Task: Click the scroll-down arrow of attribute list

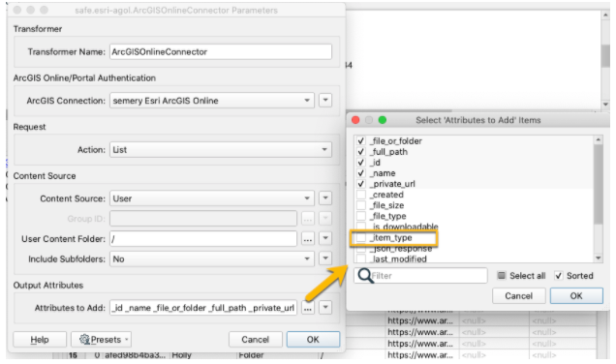Action: [x=598, y=258]
